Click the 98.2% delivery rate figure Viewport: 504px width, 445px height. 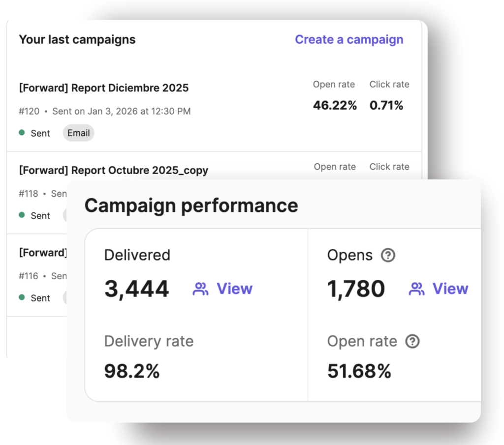tap(132, 371)
